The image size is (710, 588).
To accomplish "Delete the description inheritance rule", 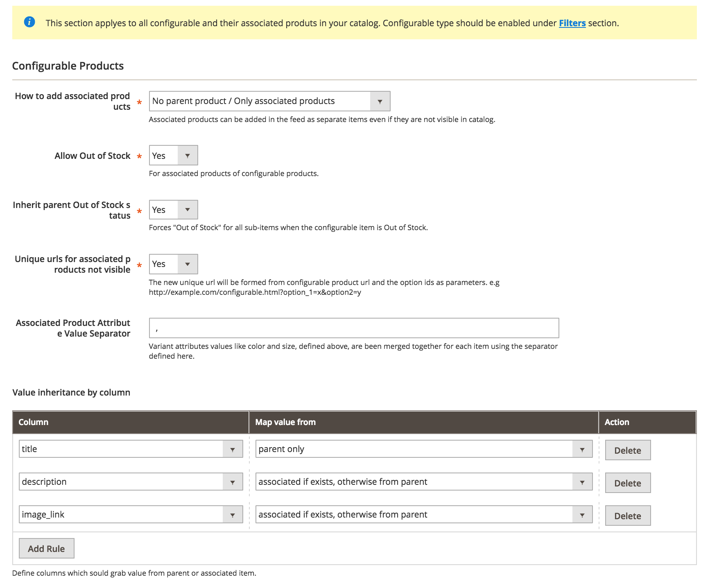I will [628, 483].
